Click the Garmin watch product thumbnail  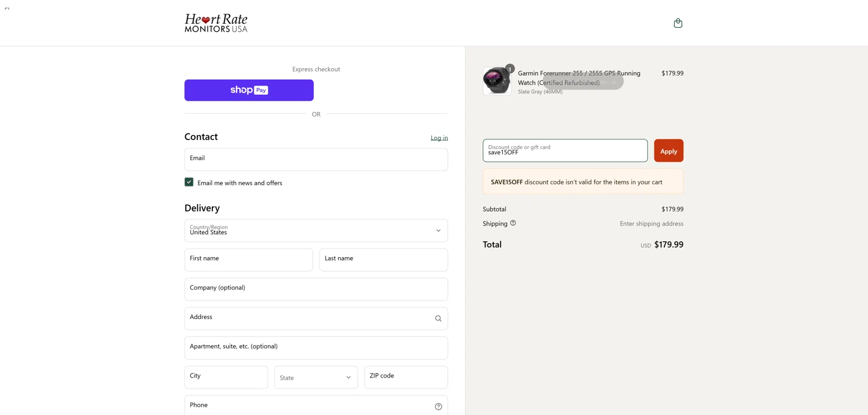tap(497, 81)
